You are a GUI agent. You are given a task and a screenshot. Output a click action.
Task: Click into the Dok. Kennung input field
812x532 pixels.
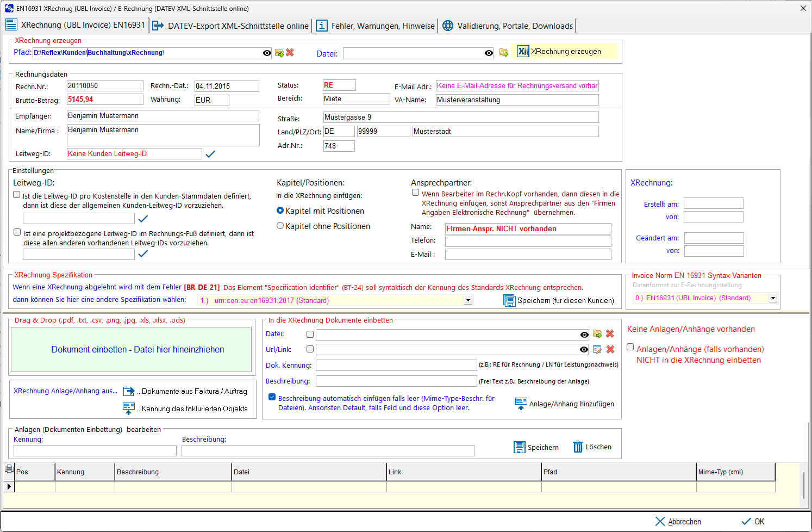[396, 365]
